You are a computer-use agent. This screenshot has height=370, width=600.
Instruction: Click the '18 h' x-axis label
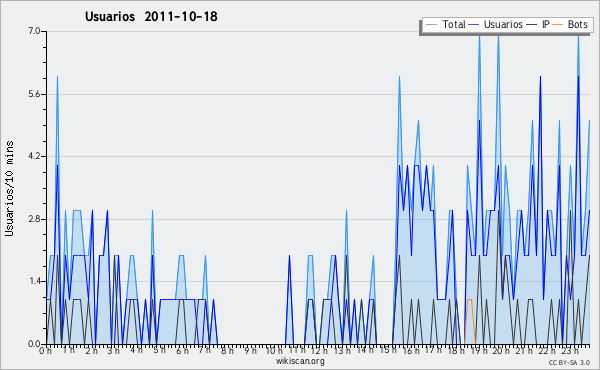coord(456,350)
